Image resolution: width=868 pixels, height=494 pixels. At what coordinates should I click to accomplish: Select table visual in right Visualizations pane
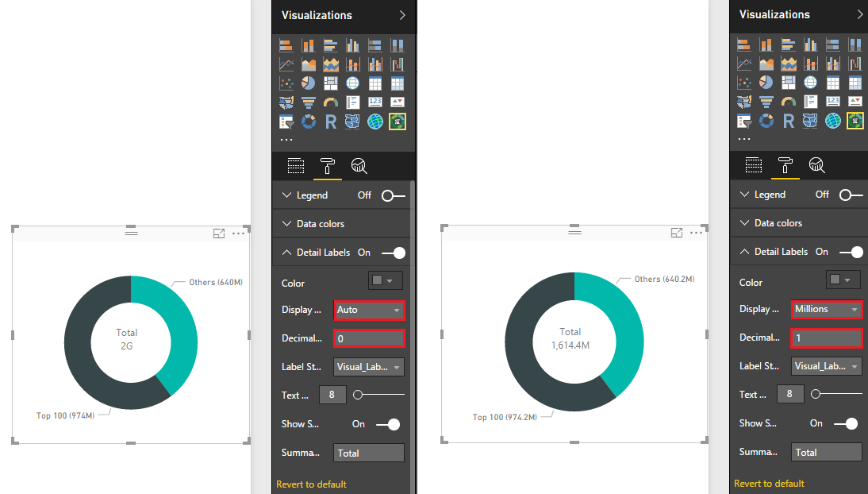832,83
